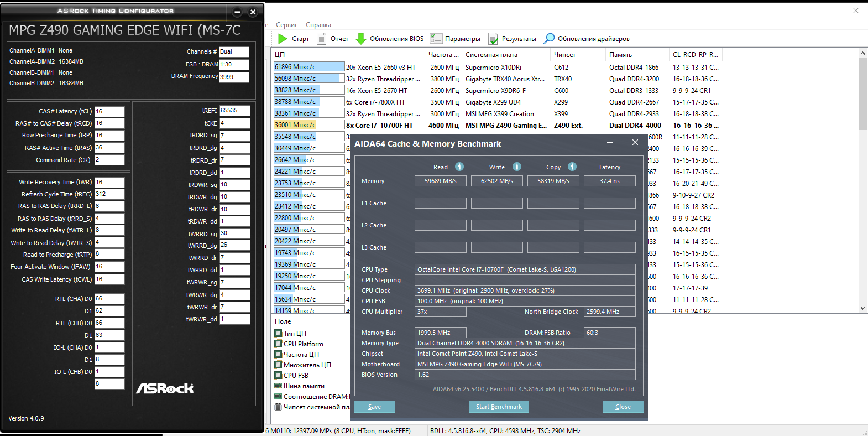Screen dimensions: 868x436
Task: Toggle the Частота ЦП checkbox
Action: click(x=278, y=354)
